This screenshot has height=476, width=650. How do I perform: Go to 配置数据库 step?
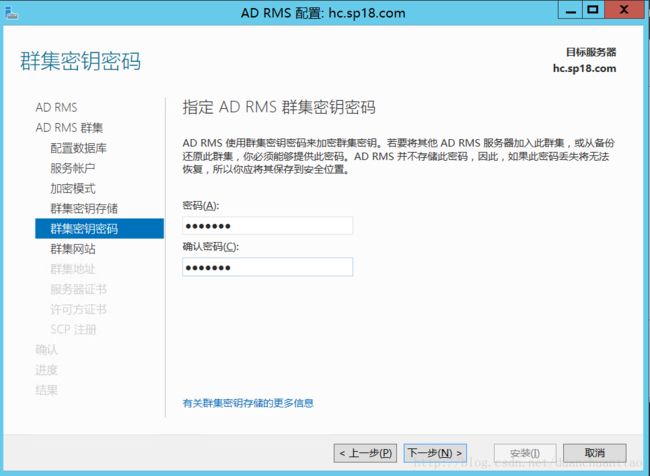click(78, 148)
